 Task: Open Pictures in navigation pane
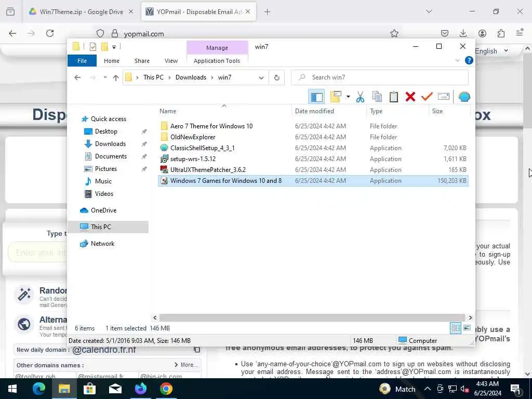[x=105, y=169]
